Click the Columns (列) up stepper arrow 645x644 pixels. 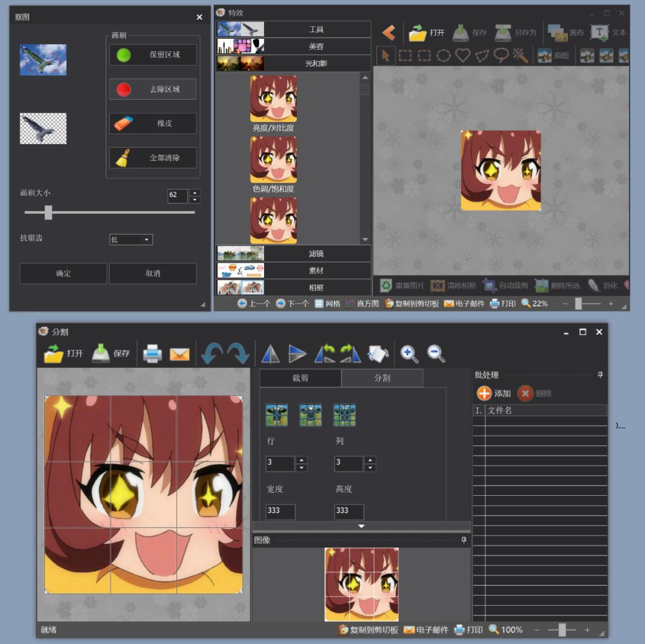click(x=370, y=460)
